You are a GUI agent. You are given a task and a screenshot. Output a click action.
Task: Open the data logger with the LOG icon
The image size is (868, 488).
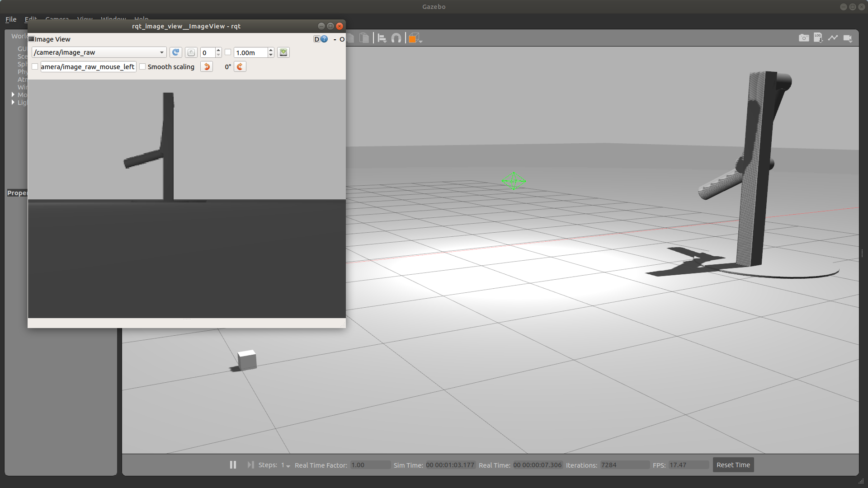pyautogui.click(x=818, y=38)
